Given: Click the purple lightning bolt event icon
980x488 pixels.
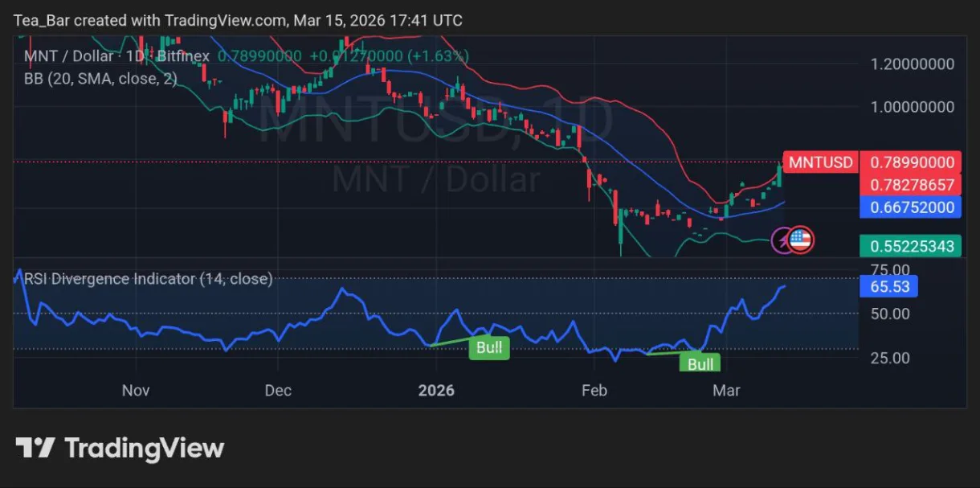Looking at the screenshot, I should 782,240.
